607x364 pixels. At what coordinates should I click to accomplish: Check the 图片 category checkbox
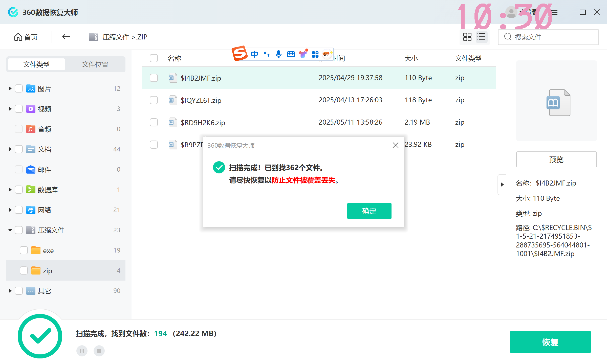click(x=19, y=89)
